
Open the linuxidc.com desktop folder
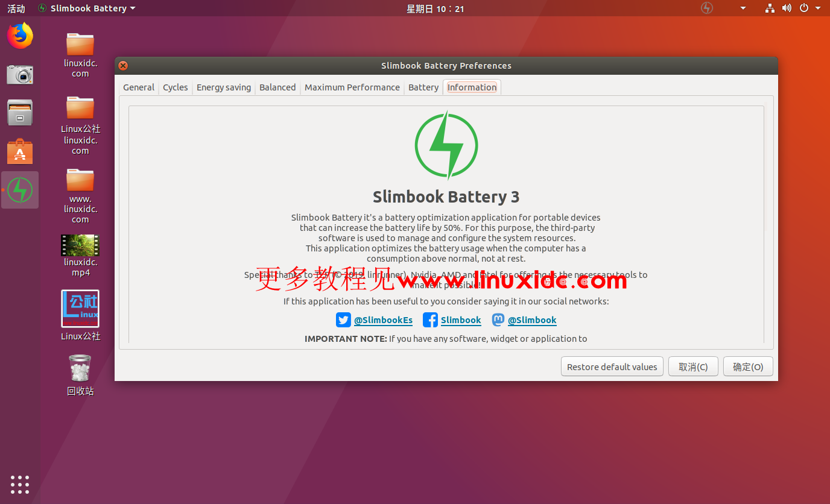80,55
